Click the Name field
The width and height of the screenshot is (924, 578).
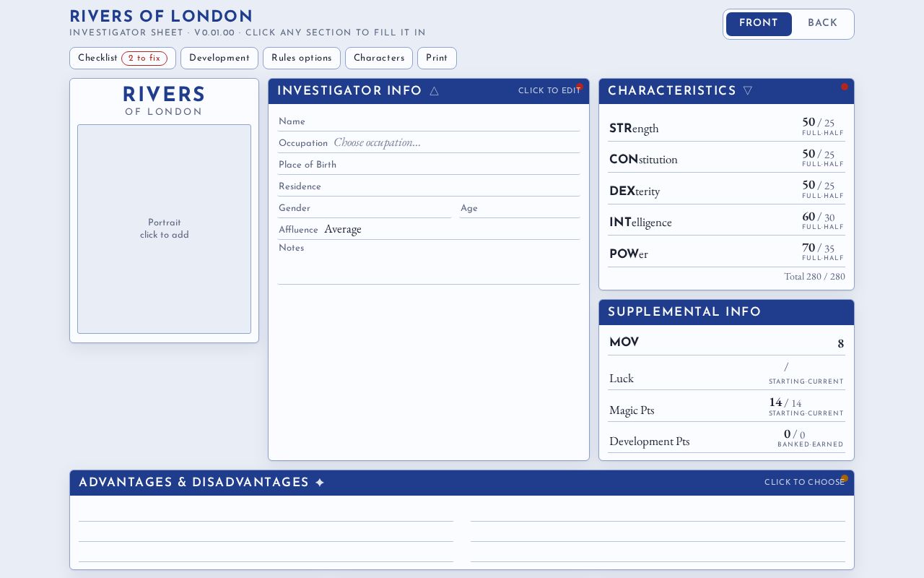[429, 121]
